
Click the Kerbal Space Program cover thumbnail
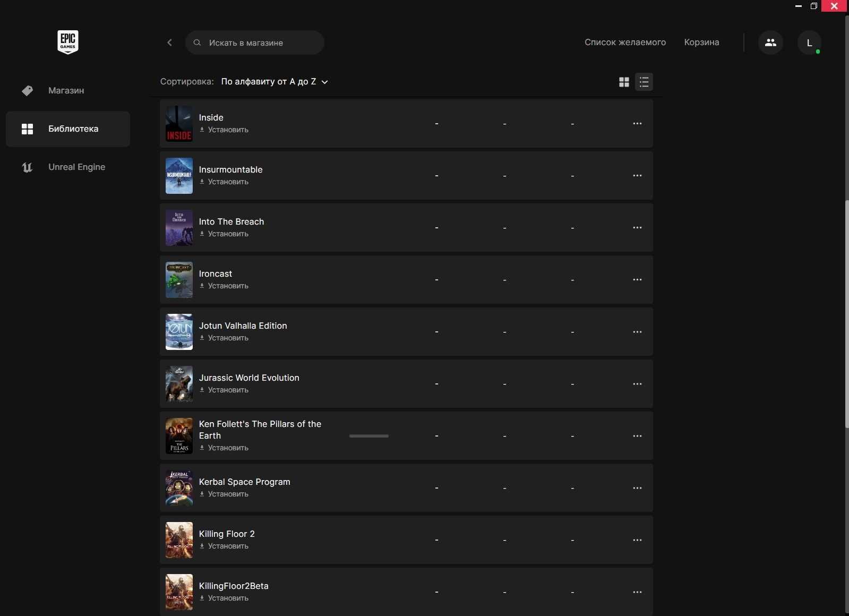[x=179, y=488]
